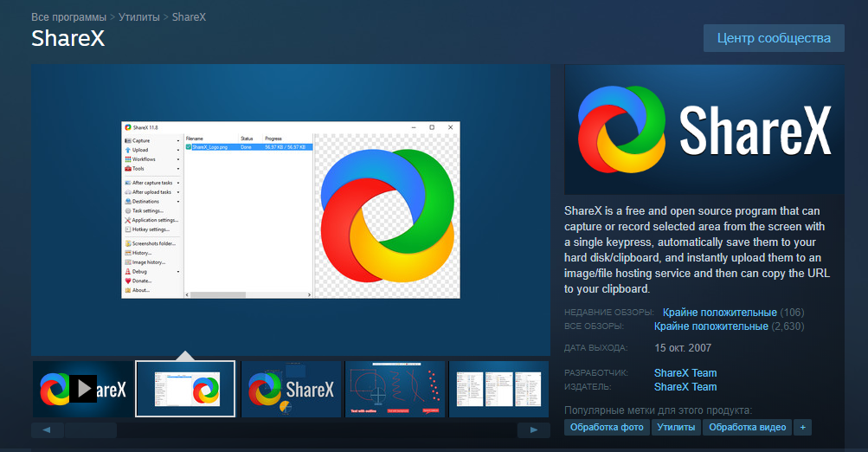This screenshot has height=452, width=868.
Task: Select the Обработка видео tag
Action: tap(748, 427)
